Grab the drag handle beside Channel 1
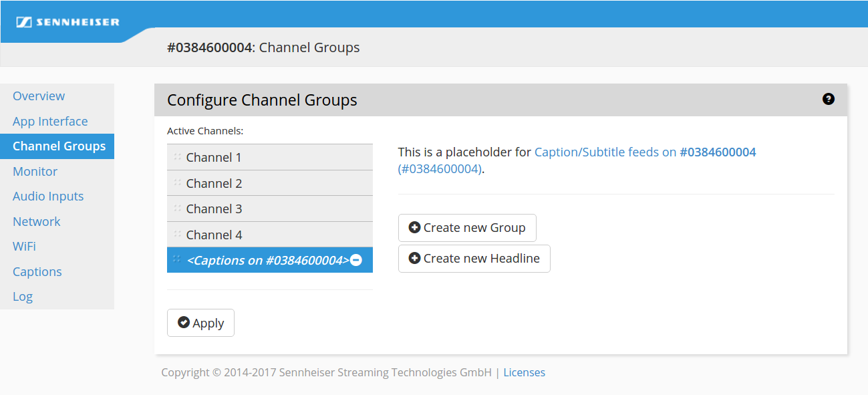Screen dimensions: 868x395 (x=177, y=157)
